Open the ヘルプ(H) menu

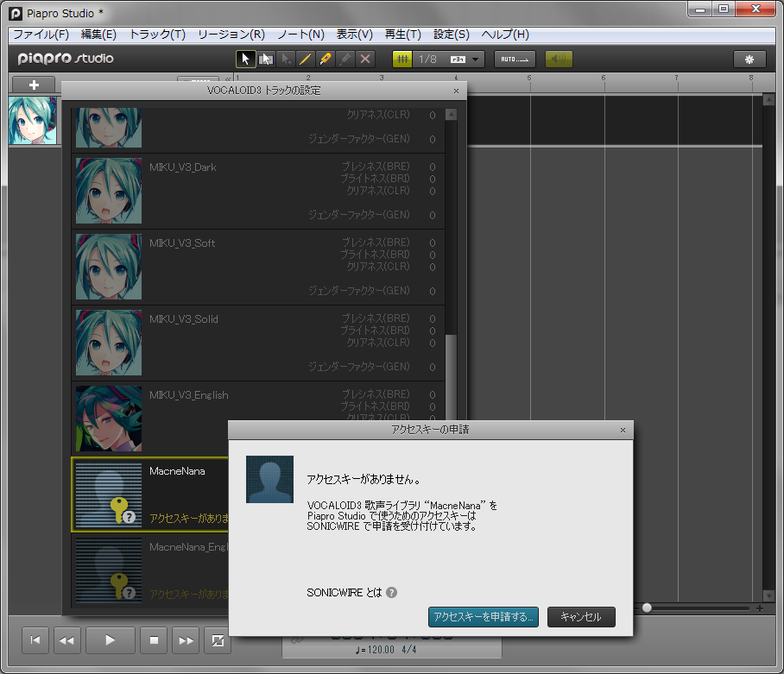coord(505,34)
